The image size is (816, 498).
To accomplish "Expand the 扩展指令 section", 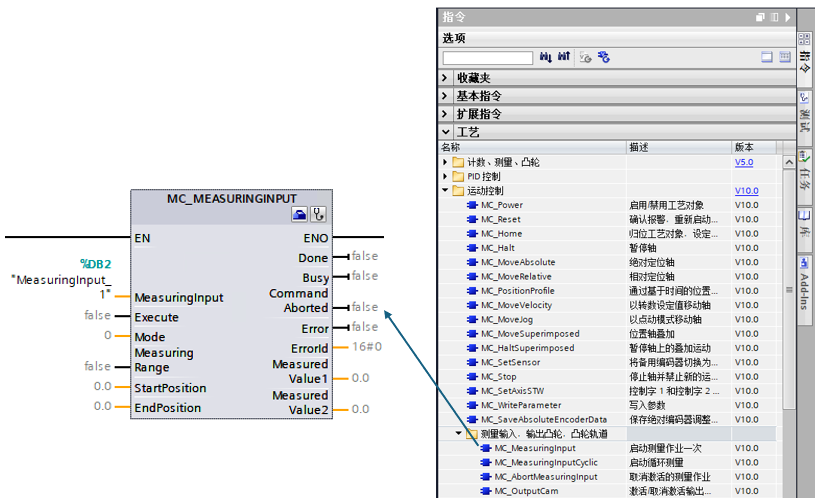I will click(445, 114).
